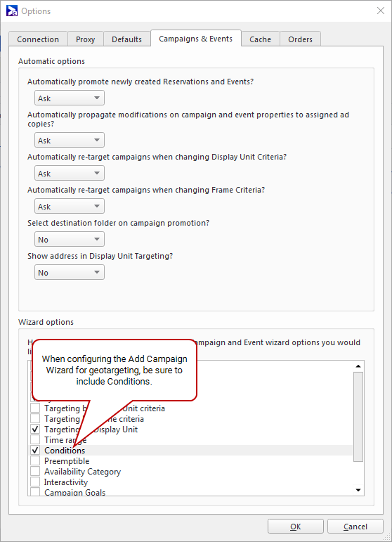Check the Interactivity option
Image resolution: width=392 pixels, height=542 pixels.
pos(35,482)
